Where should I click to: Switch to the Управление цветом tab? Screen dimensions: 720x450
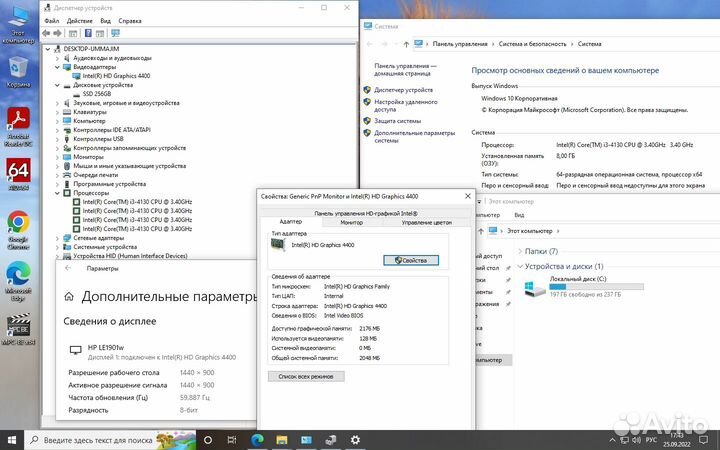coord(427,222)
